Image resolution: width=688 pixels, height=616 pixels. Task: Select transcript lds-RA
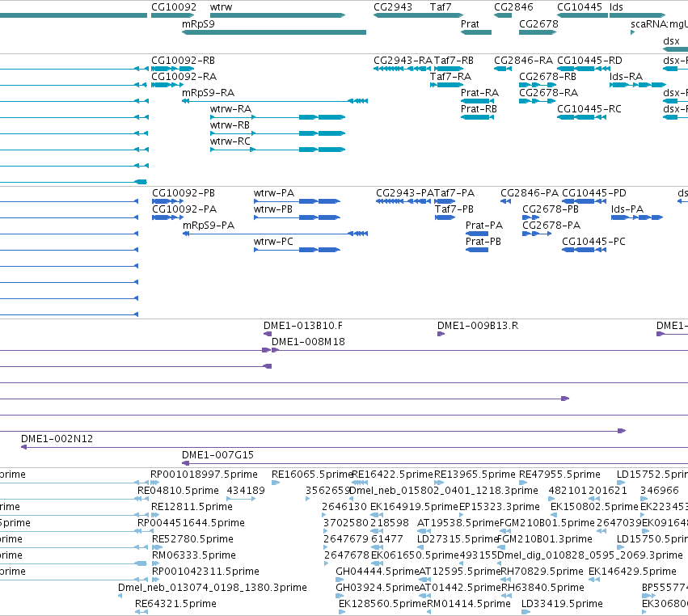coord(626,77)
